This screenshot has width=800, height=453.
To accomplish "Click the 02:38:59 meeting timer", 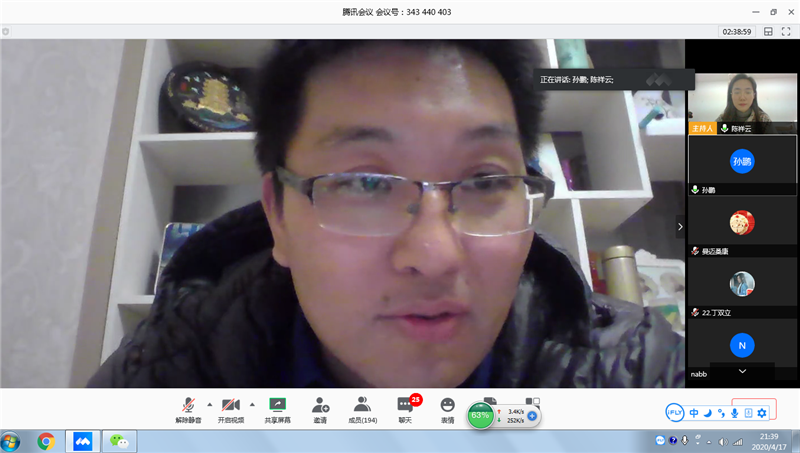I will point(736,31).
